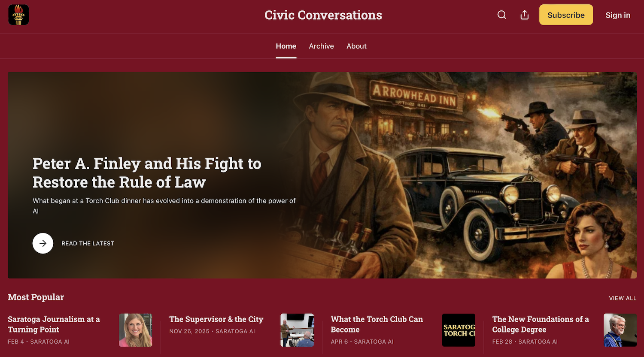Click the torch logo icon
Image resolution: width=644 pixels, height=357 pixels.
(18, 15)
